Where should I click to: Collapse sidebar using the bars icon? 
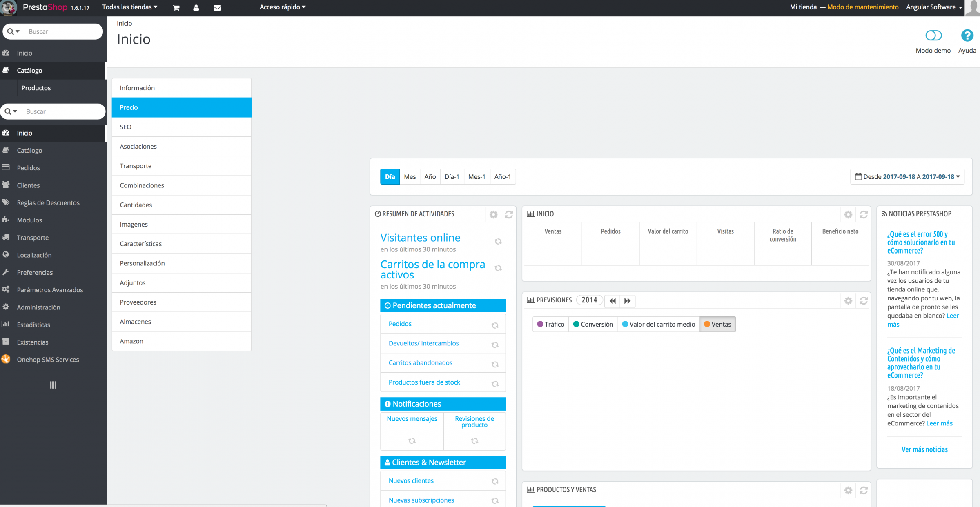53,385
